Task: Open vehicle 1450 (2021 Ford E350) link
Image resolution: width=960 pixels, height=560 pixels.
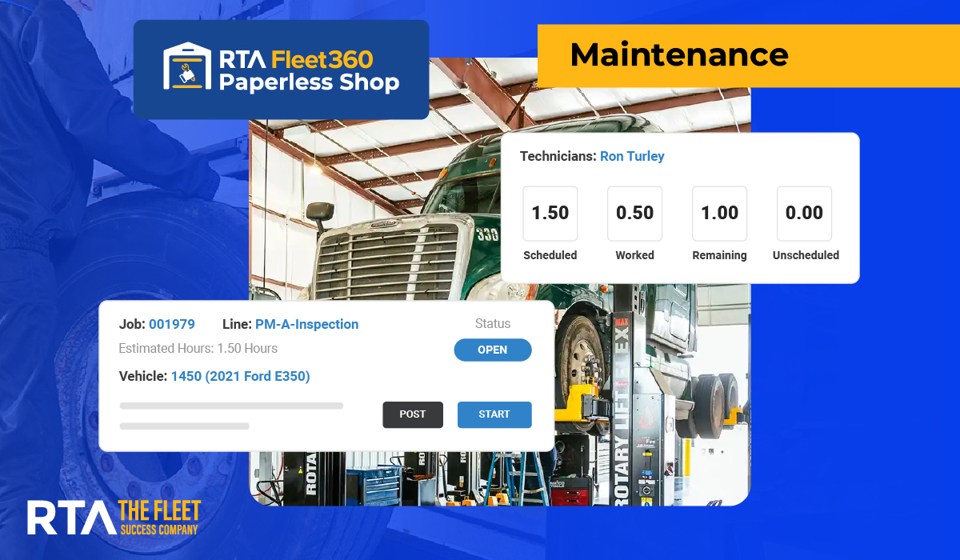Action: point(241,376)
